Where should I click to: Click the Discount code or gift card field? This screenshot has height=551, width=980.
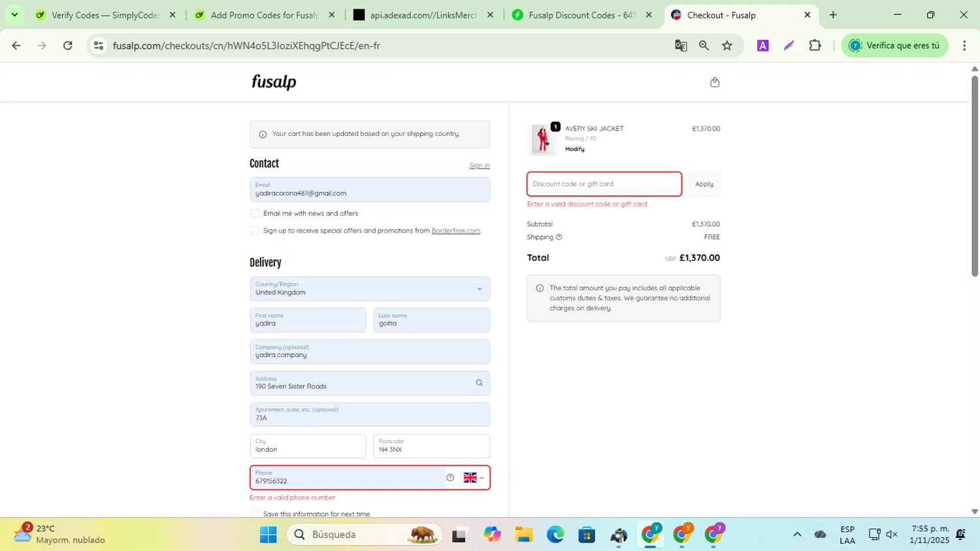pyautogui.click(x=604, y=184)
